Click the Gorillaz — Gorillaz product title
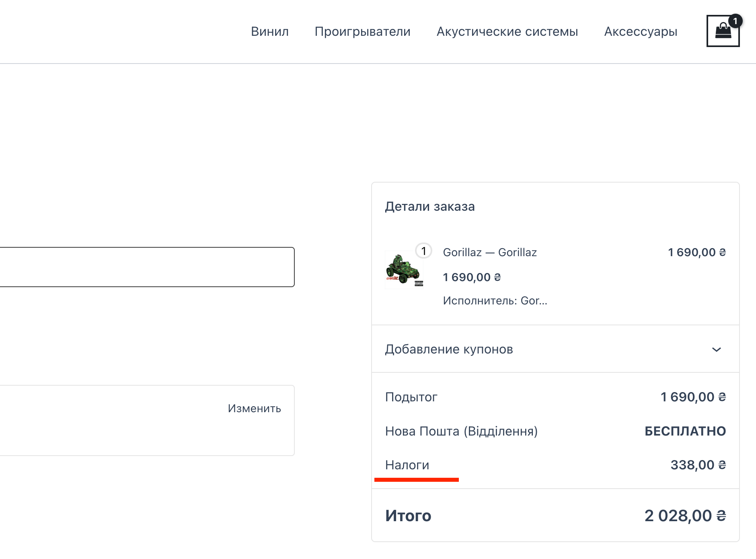This screenshot has height=559, width=756. tap(489, 252)
